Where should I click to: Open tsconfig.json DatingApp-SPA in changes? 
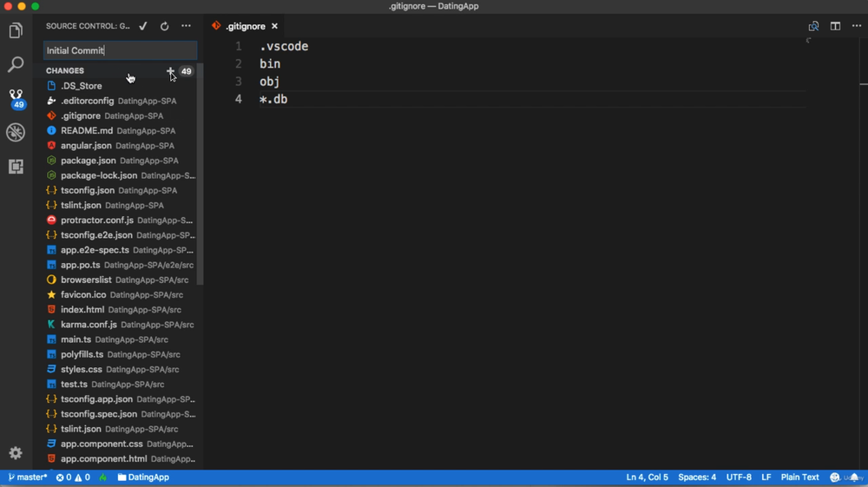click(120, 190)
